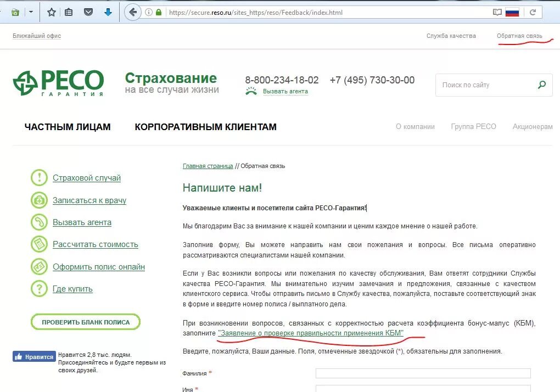560x392 pixels.
Task: Click the Фамилия input field
Action: (423, 373)
